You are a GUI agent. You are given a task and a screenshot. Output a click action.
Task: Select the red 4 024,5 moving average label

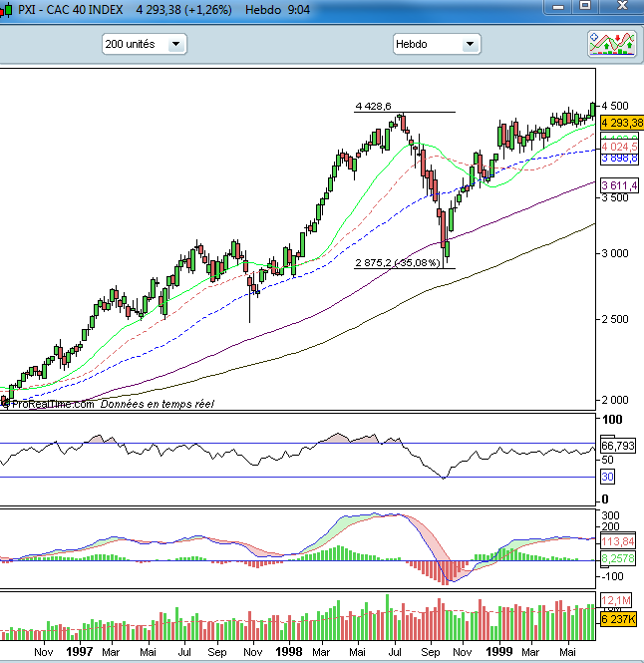pos(619,147)
